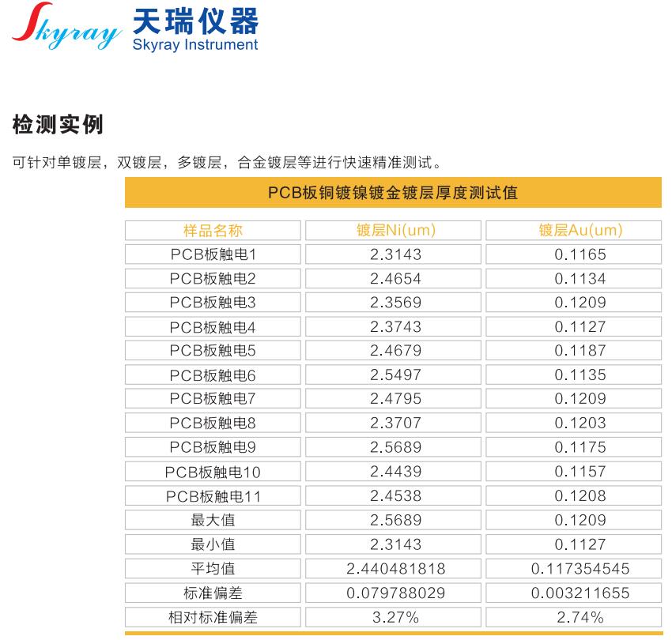Click the Ni value 2.4795
This screenshot has width=672, height=640.
(395, 399)
